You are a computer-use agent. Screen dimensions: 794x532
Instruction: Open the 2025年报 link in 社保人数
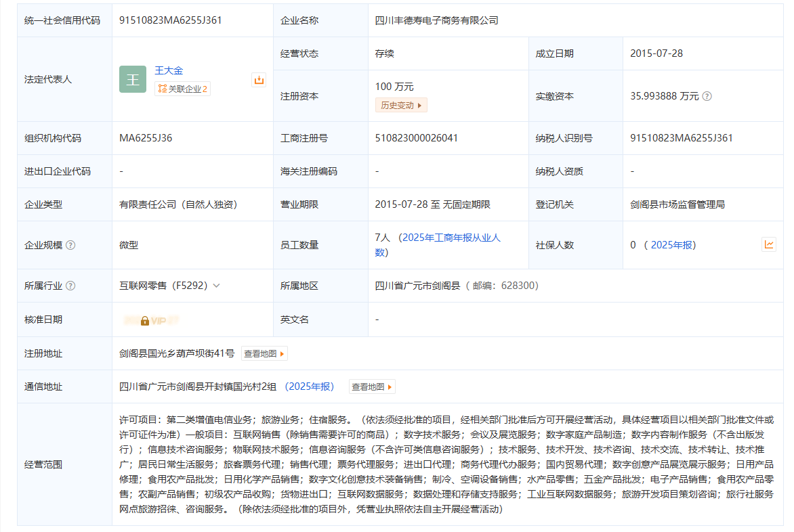(x=671, y=245)
